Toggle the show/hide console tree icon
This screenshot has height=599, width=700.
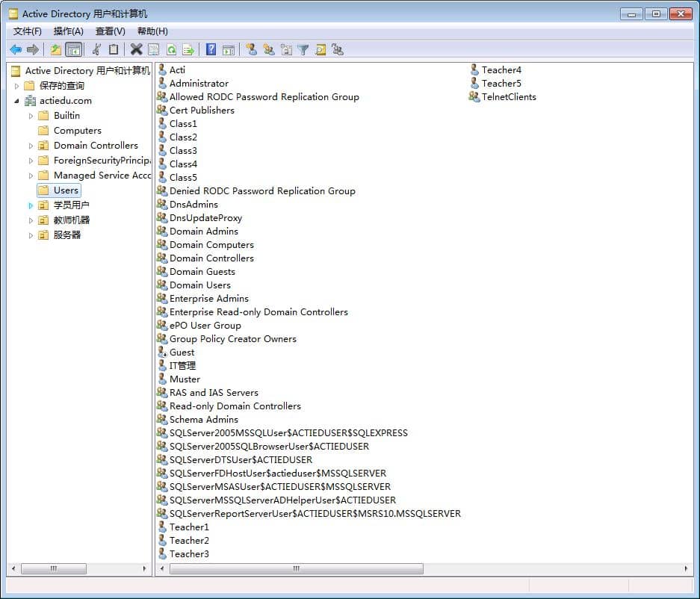[74, 49]
